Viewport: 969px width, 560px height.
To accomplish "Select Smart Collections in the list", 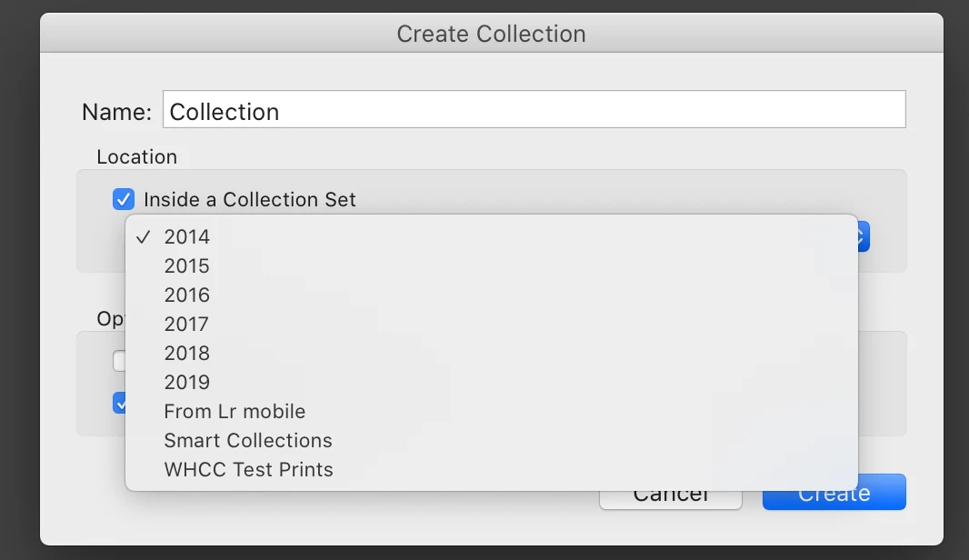I will tap(248, 440).
